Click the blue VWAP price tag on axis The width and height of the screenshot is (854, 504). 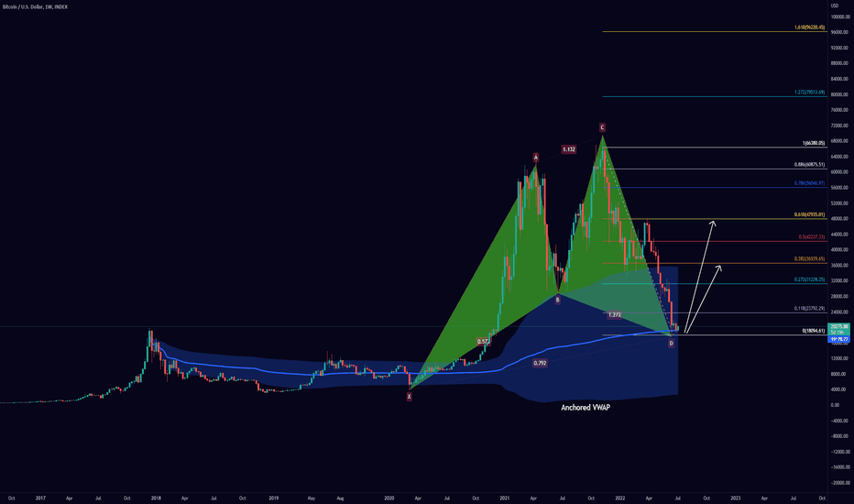[x=838, y=339]
